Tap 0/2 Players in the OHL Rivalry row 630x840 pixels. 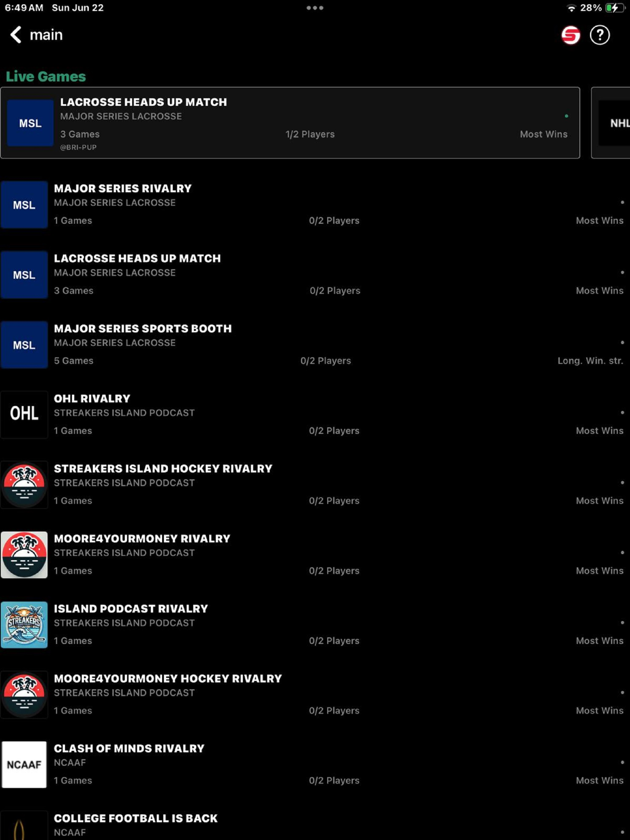click(334, 431)
